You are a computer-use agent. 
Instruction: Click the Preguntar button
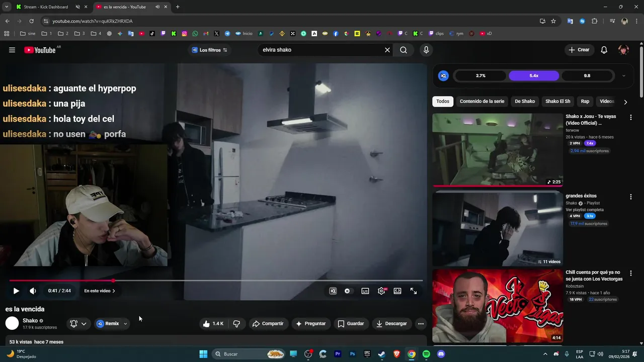coord(310,324)
